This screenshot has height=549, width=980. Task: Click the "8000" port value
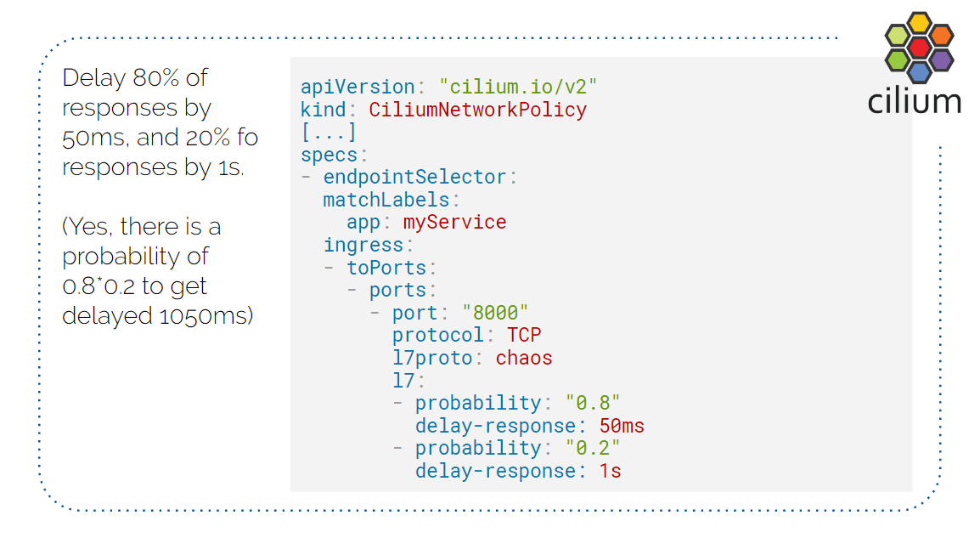pyautogui.click(x=495, y=313)
